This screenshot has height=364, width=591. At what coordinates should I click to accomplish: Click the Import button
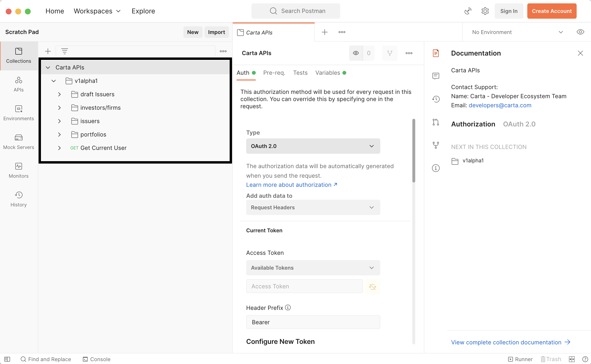(x=216, y=32)
